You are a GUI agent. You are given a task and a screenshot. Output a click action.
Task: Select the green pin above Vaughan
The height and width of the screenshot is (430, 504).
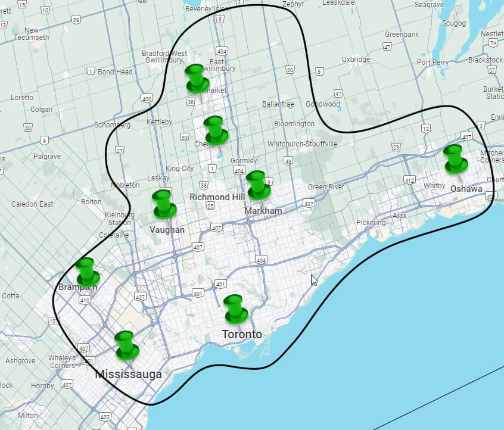163,204
